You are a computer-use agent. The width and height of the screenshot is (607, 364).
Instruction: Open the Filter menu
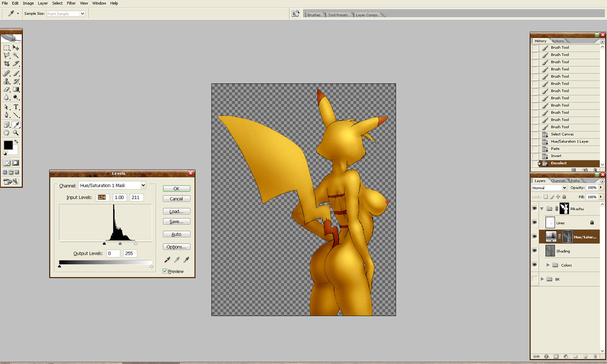click(71, 3)
